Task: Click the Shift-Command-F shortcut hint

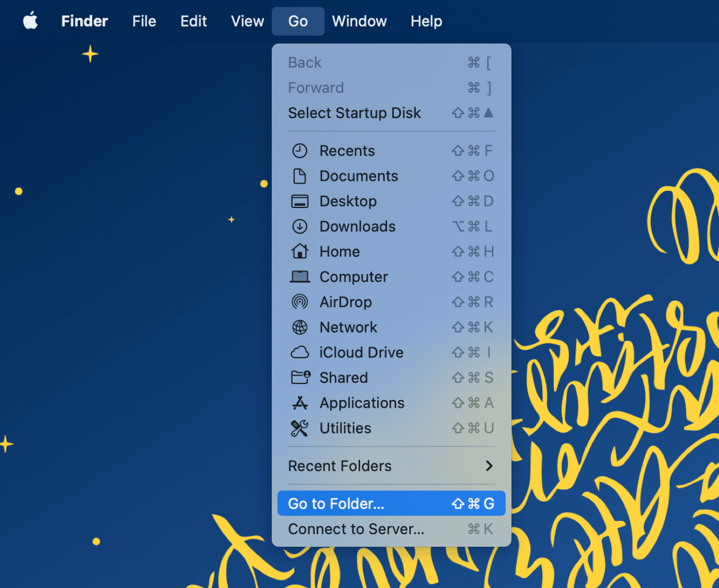Action: coord(472,151)
